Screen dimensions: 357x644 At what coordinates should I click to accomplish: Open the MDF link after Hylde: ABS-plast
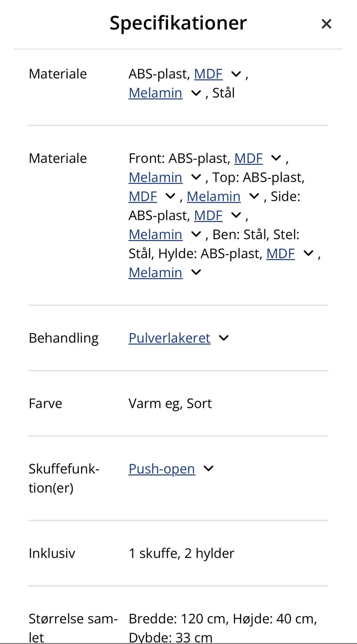(x=280, y=254)
